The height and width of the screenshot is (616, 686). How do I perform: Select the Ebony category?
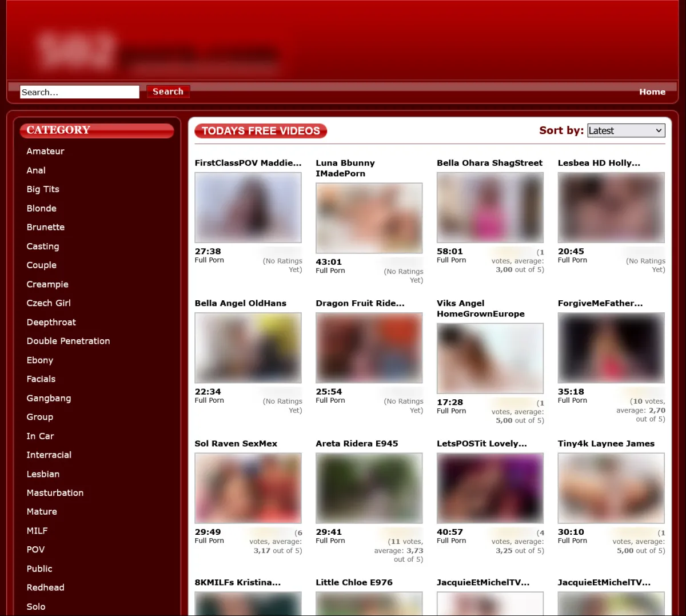(39, 360)
